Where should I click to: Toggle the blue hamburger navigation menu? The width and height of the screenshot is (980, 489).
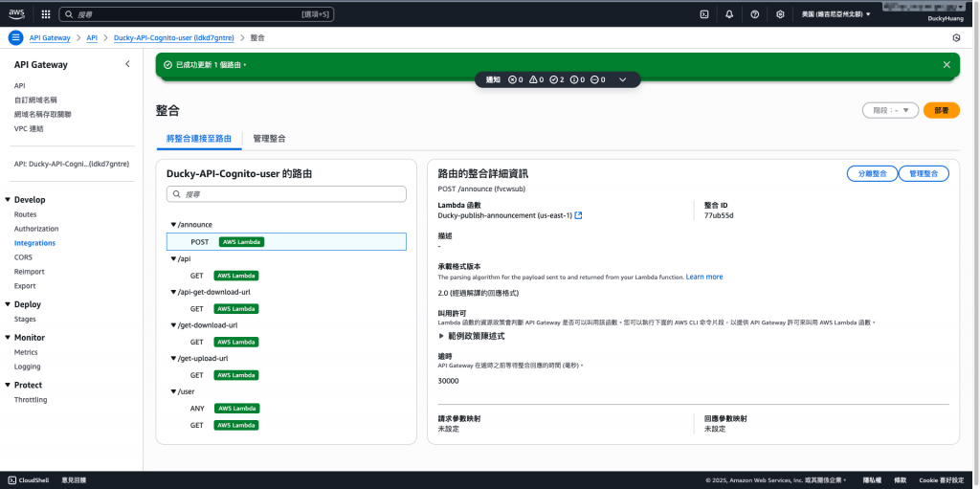click(15, 37)
